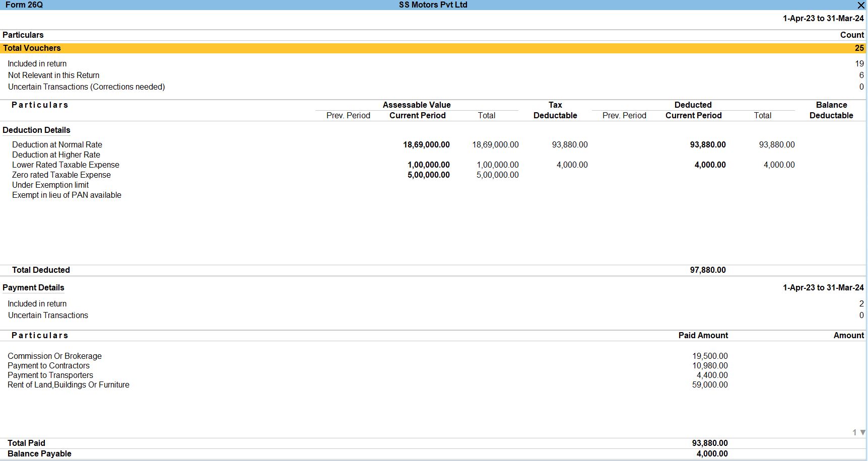Click the Deduction Details heading
This screenshot has width=868, height=461.
pyautogui.click(x=36, y=130)
